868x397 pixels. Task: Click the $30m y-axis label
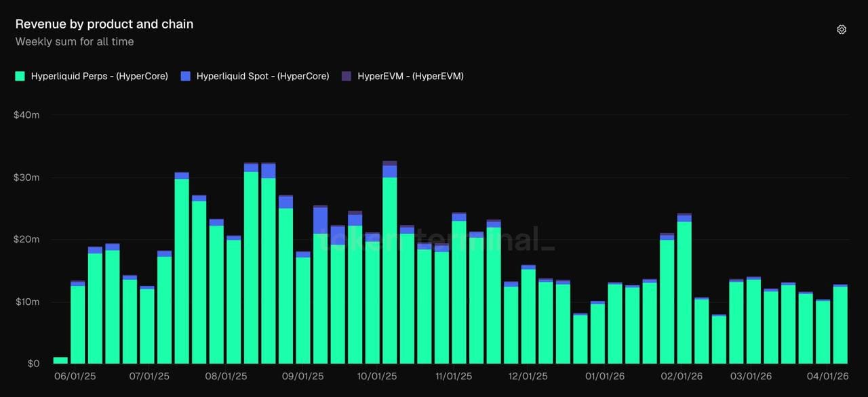point(26,177)
